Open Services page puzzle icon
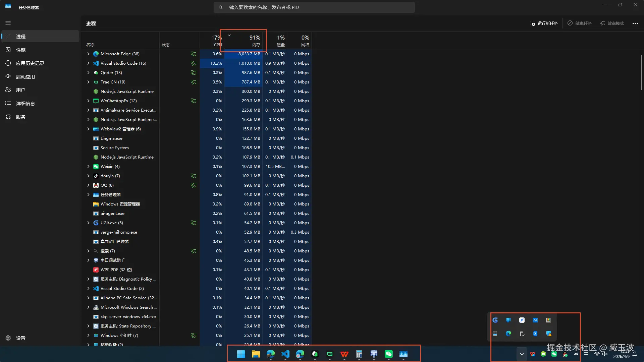644x362 pixels. pos(8,117)
